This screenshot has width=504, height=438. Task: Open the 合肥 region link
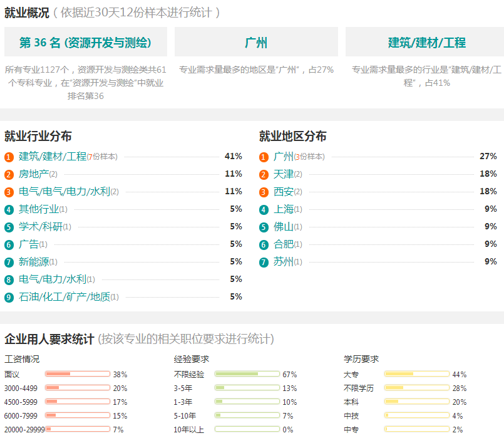click(284, 244)
